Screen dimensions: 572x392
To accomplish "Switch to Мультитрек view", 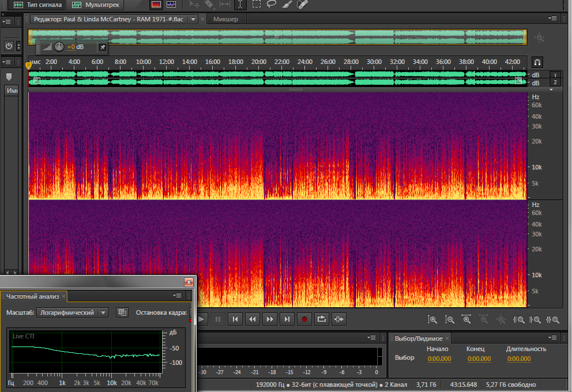I will pos(96,5).
